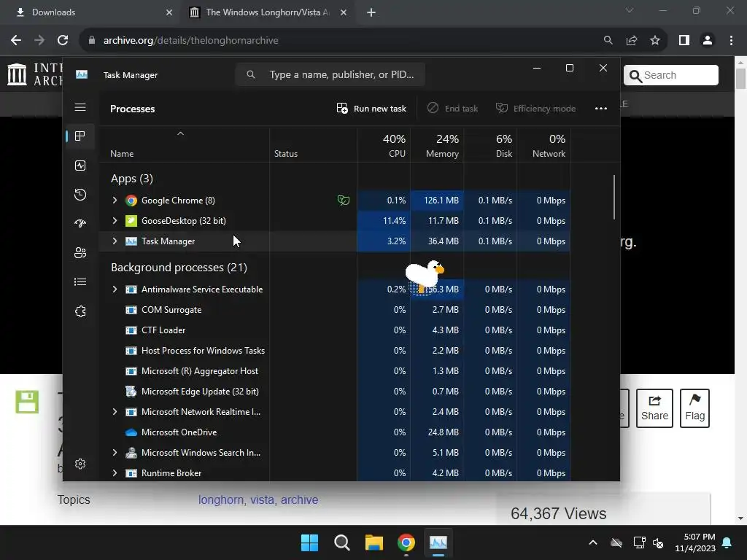
Task: Click the End task button
Action: 452,109
